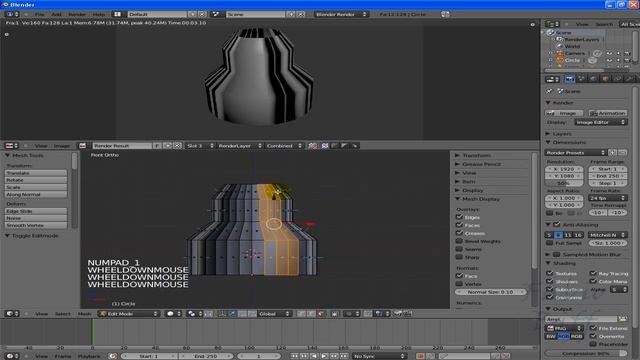This screenshot has width=640, height=360.
Task: Enable the Full Sample checkbox
Action: click(549, 243)
